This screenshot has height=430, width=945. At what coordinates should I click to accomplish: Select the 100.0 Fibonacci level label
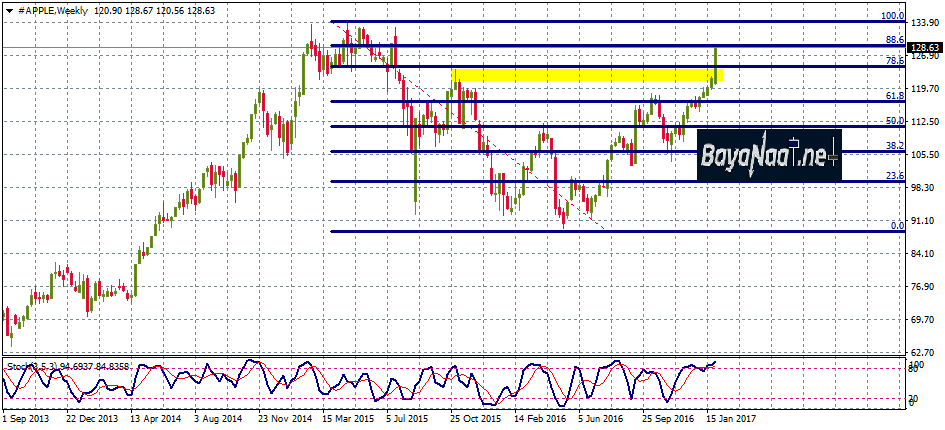point(891,16)
